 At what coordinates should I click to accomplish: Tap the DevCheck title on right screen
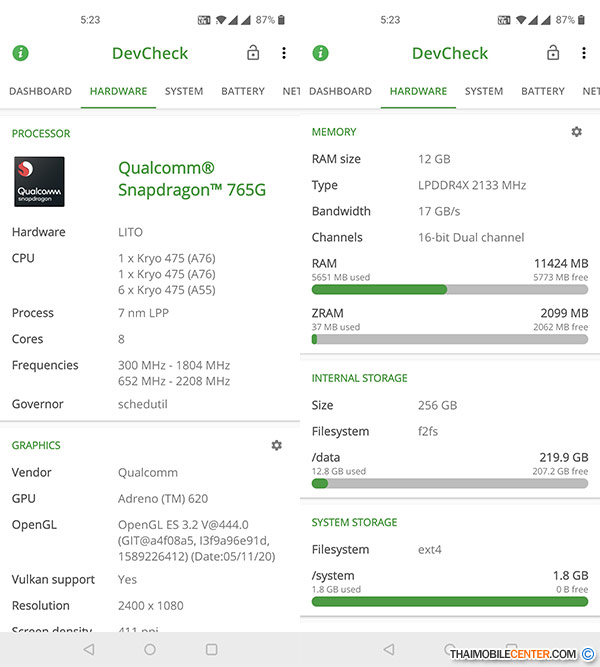450,53
